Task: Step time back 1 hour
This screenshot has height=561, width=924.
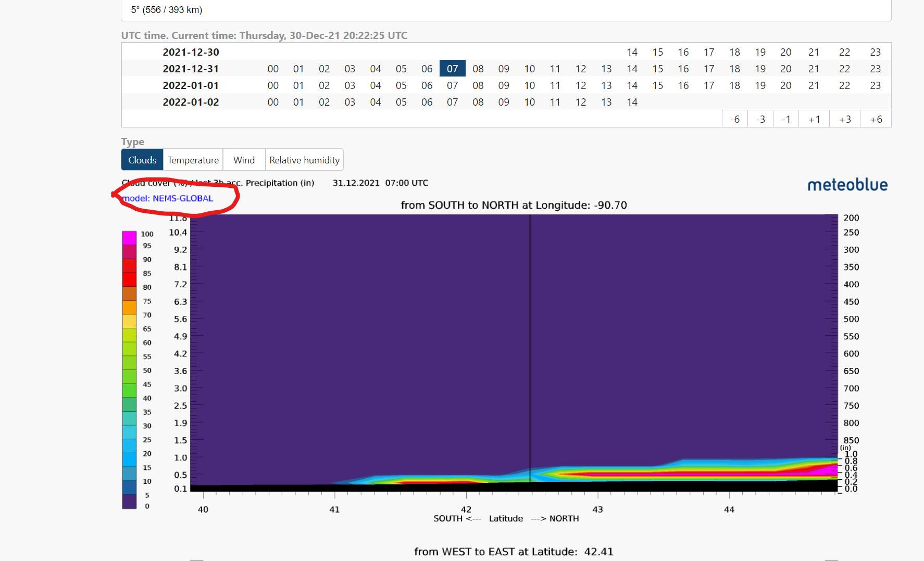Action: click(x=786, y=119)
